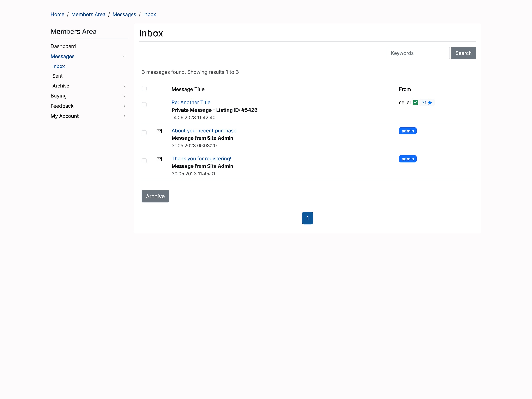Open the Sent messages section
This screenshot has height=399, width=532.
coord(57,76)
